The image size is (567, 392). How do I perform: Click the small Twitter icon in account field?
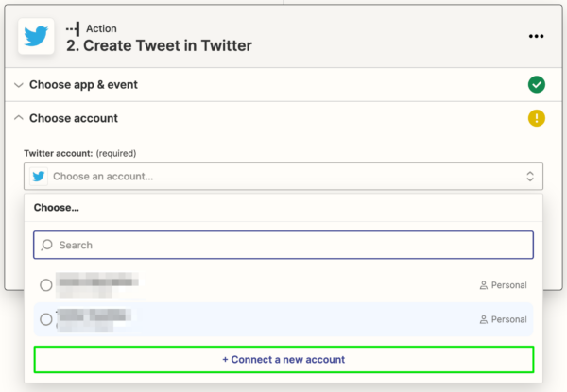coord(39,177)
